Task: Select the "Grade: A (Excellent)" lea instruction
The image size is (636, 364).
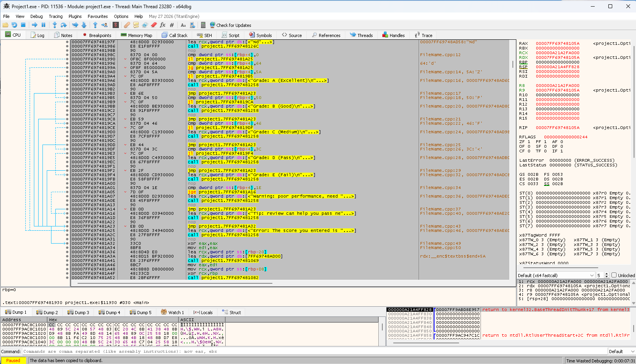Action: (258, 81)
